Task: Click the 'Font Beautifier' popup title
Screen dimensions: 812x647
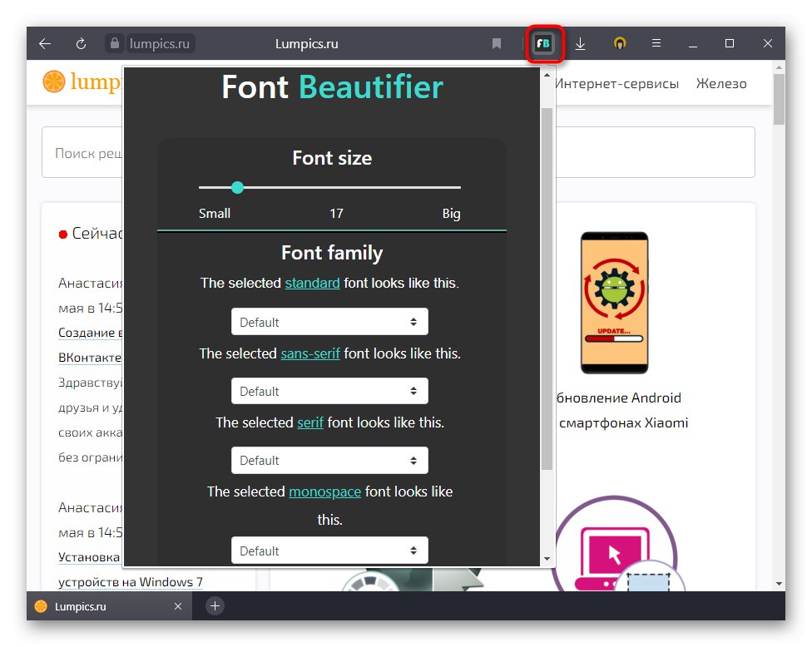Action: point(332,86)
